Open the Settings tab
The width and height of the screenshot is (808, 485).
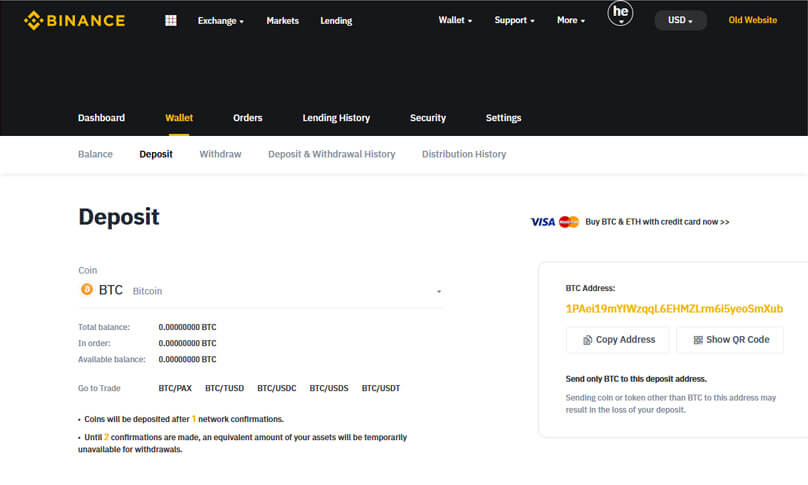coord(503,118)
